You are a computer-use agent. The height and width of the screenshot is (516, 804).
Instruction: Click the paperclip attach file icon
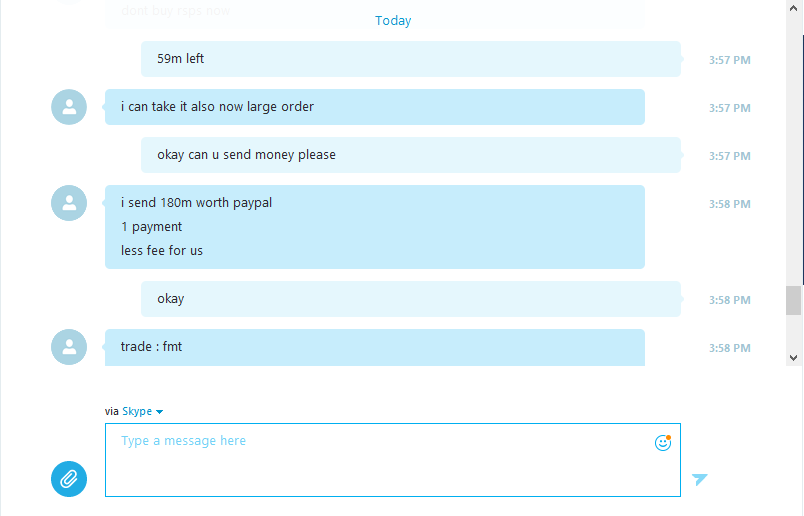[x=69, y=479]
